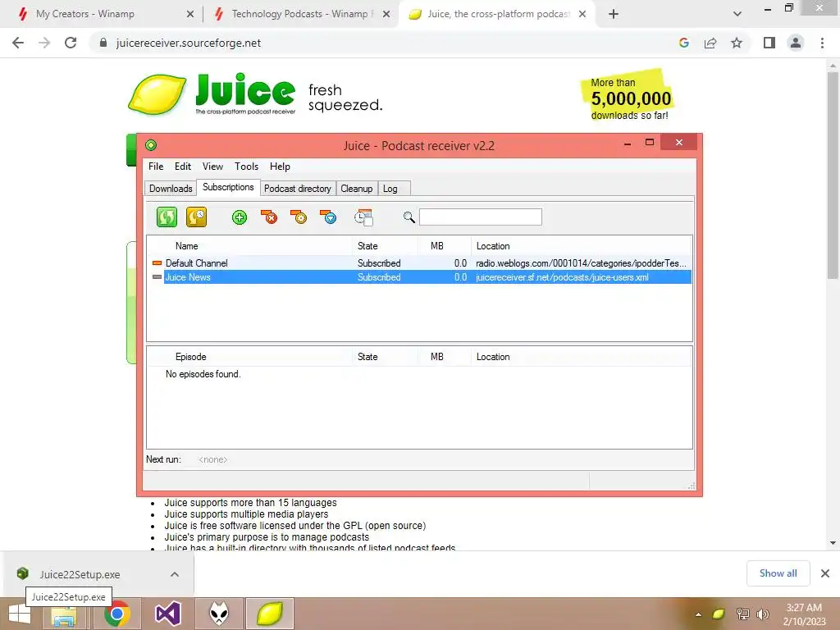Open the File menu in Juice
Screen dimensions: 840x630
[156, 167]
